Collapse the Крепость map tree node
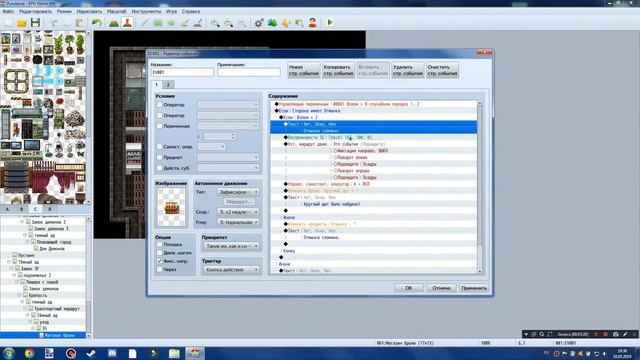Image resolution: width=640 pixels, height=360 pixels. 20,295
